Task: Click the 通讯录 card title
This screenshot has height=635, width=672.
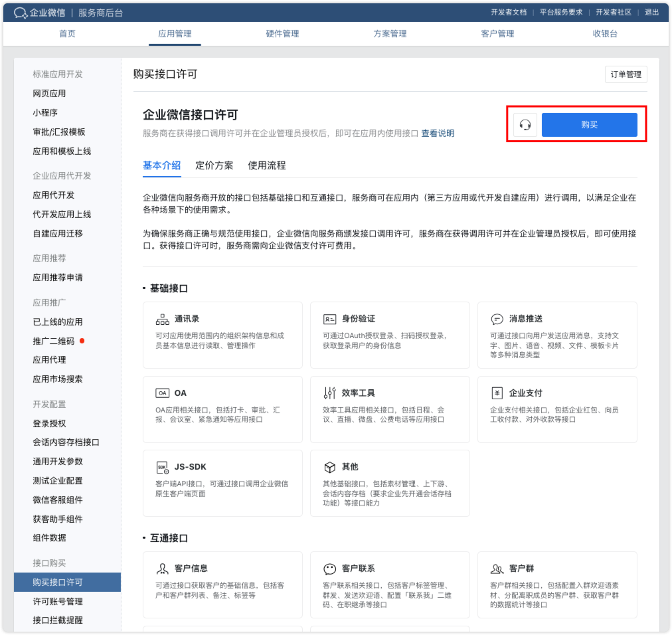Action: pos(187,319)
